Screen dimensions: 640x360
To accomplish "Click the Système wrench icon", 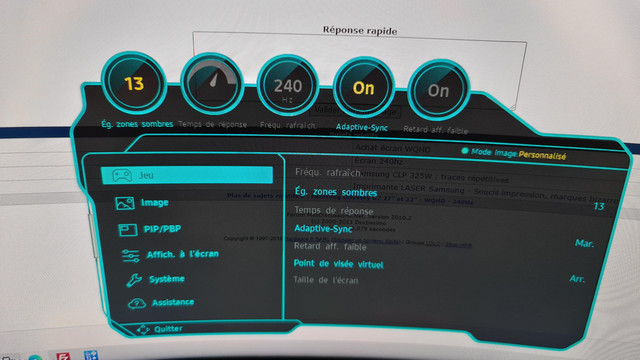I will click(x=134, y=280).
